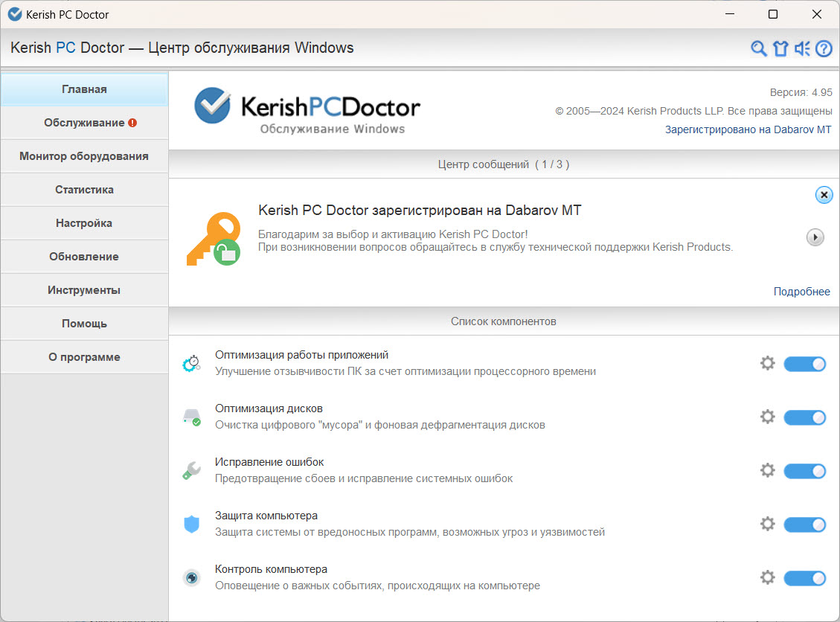Open settings gear for Оптимизация дисков

pos(767,417)
